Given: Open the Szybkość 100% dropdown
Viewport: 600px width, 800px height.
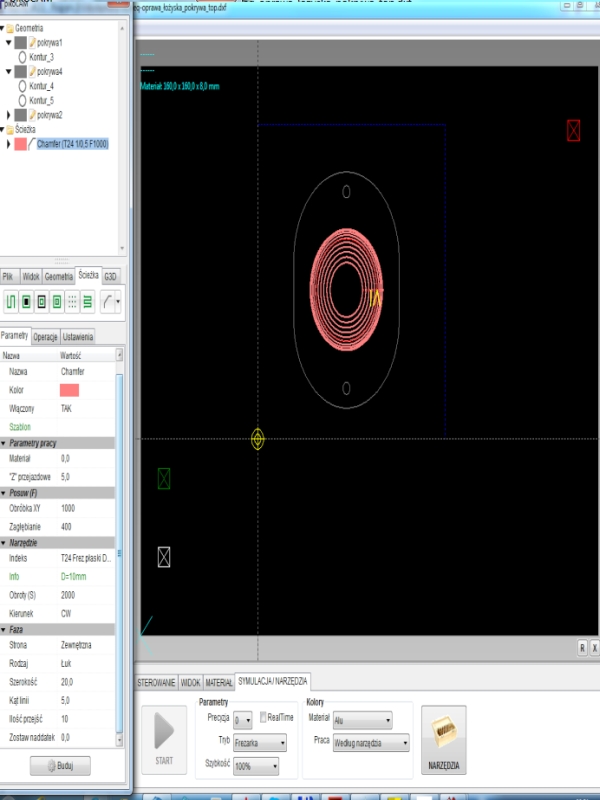Looking at the screenshot, I should (x=256, y=766).
